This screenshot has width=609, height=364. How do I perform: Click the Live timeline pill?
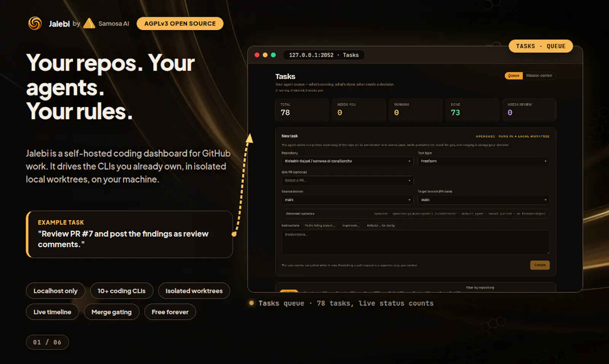[x=53, y=312]
